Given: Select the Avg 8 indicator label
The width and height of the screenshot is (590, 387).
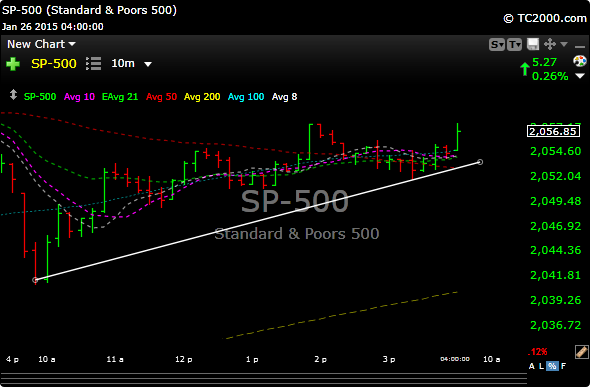Looking at the screenshot, I should point(284,97).
